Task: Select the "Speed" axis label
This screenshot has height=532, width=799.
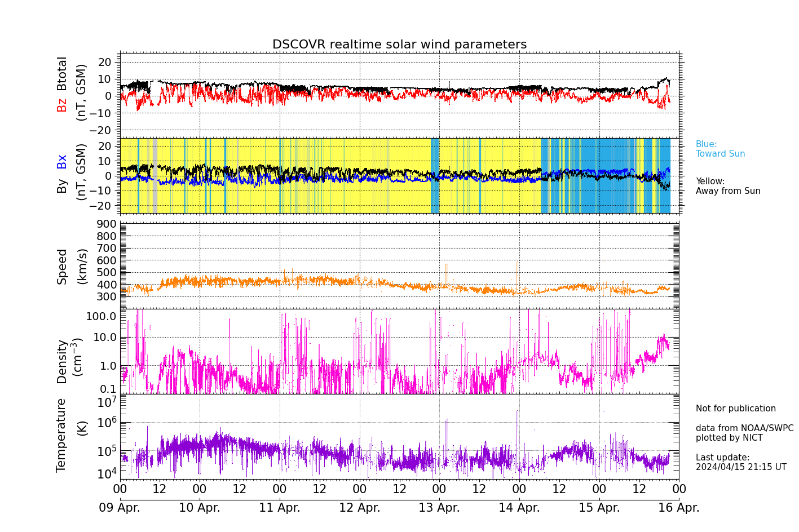Action: coord(62,267)
